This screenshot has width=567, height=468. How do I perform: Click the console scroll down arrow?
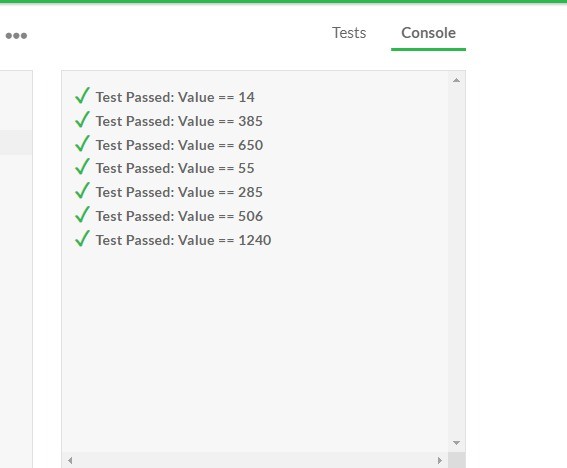456,443
